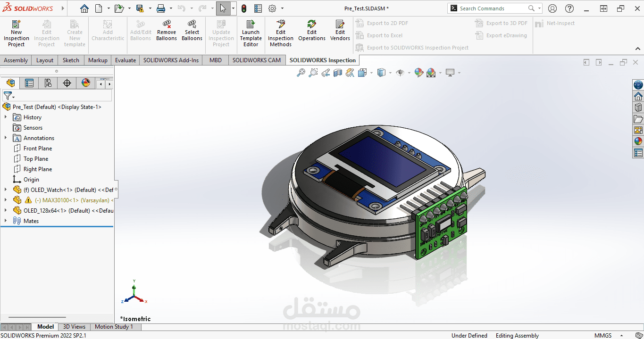Viewport: 644px width, 339px height.
Task: Save the assembly with the Save icon
Action: 140,8
